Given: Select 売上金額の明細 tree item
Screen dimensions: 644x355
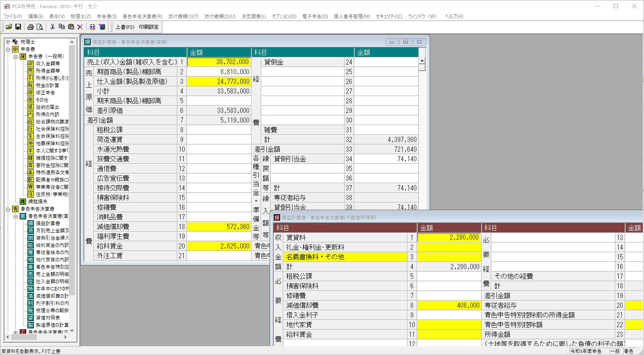Looking at the screenshot, I should coord(52,274).
